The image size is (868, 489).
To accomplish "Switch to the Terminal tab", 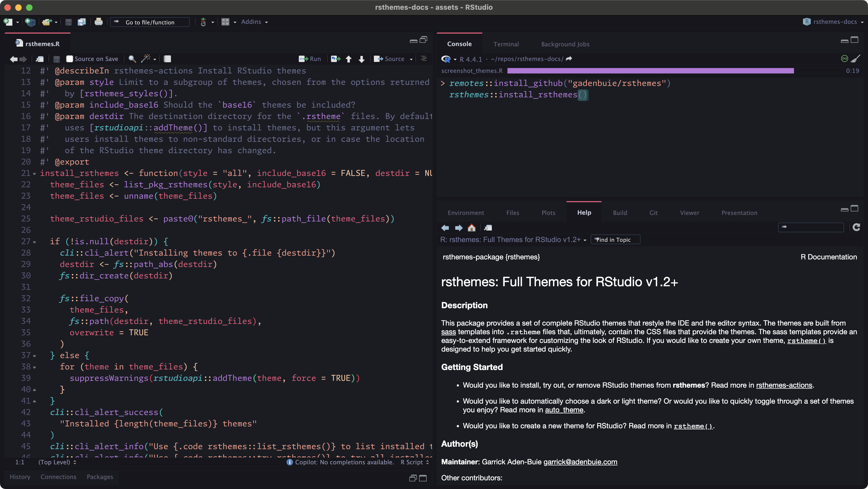I will point(506,44).
